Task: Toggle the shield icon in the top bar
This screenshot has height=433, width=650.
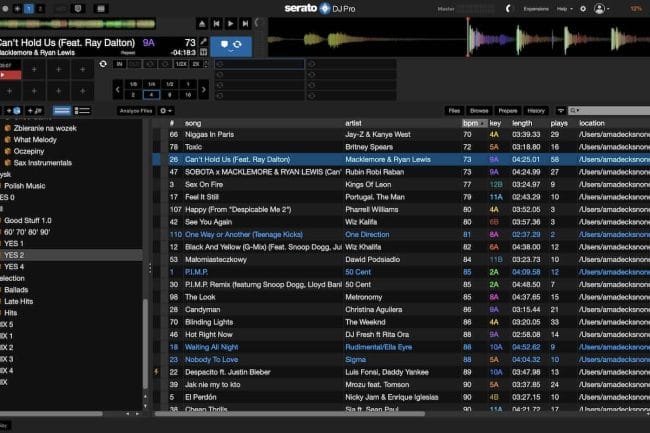Action: click(x=78, y=8)
